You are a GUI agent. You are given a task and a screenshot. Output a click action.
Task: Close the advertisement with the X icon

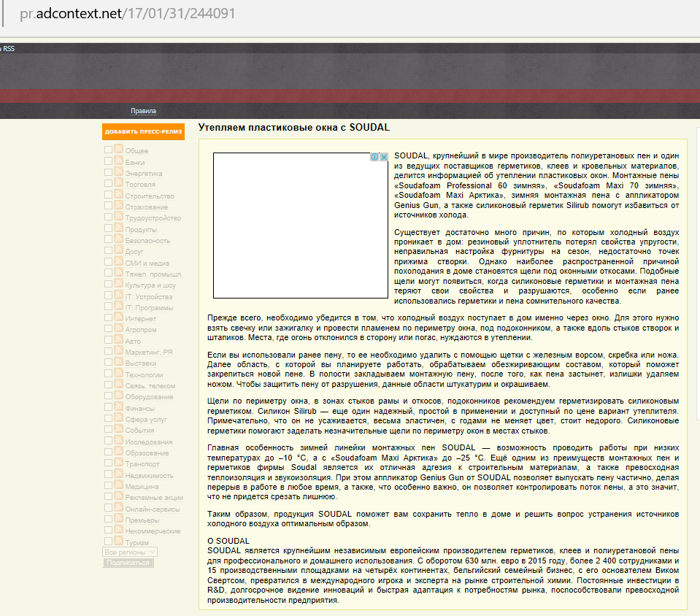[383, 157]
